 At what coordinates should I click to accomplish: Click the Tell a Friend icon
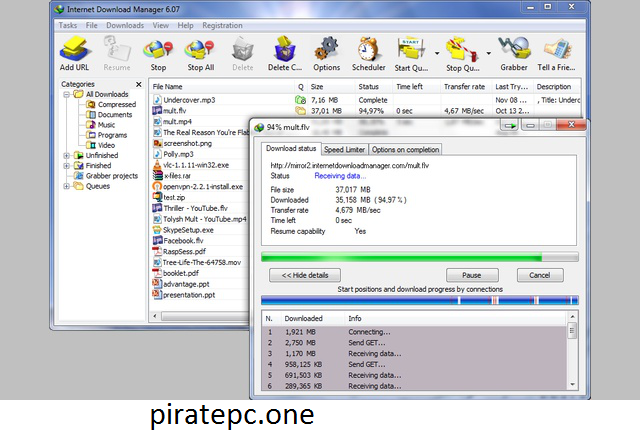tap(556, 53)
